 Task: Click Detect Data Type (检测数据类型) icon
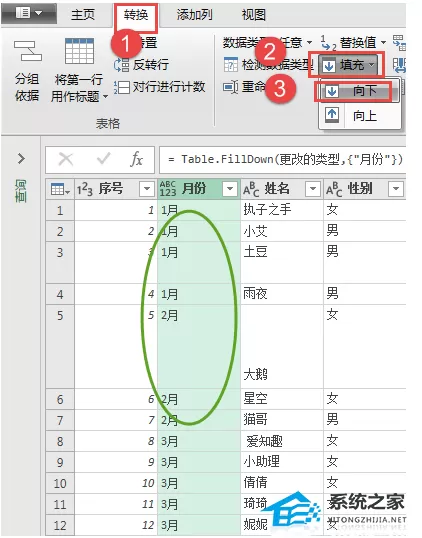[x=231, y=65]
